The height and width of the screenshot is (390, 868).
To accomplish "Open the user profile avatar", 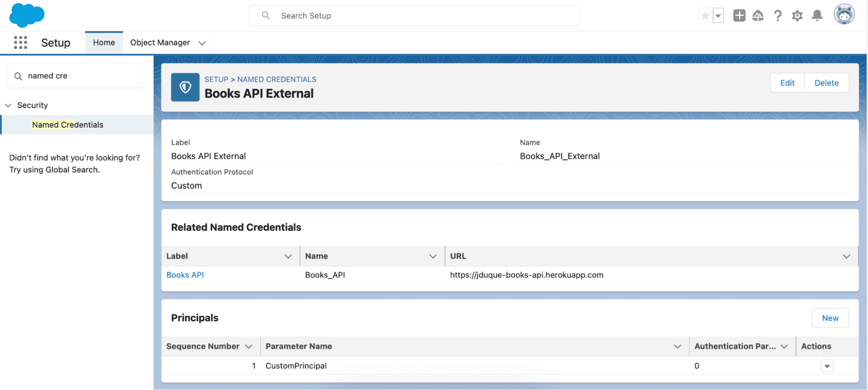I will 844,15.
